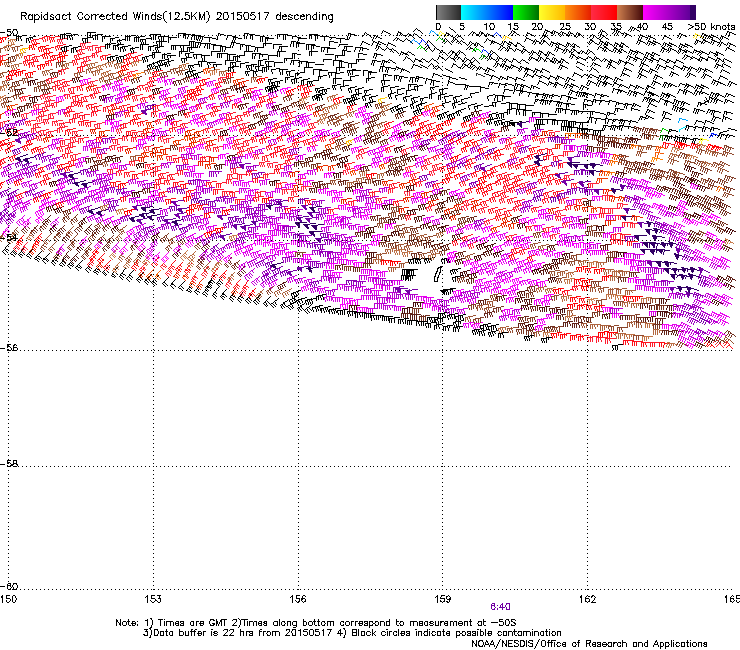Viewport: 740px width, 650px height.
Task: Click legend tick label 40
Action: [x=642, y=27]
